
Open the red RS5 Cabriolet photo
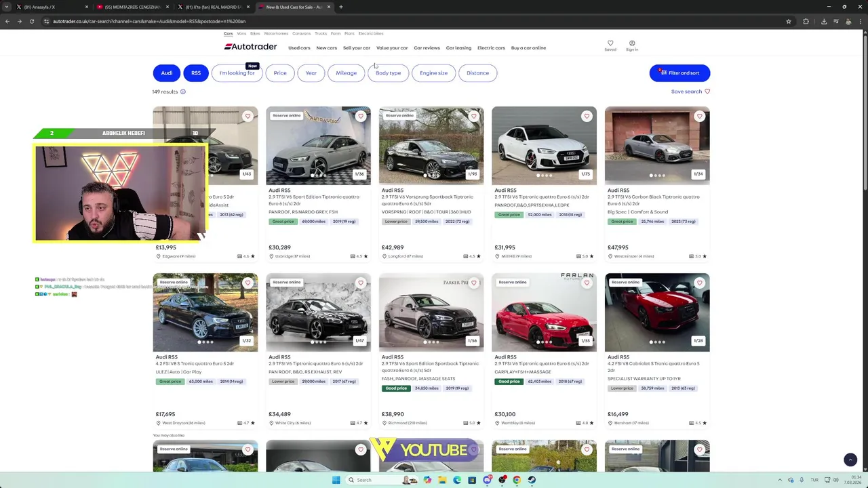(657, 312)
